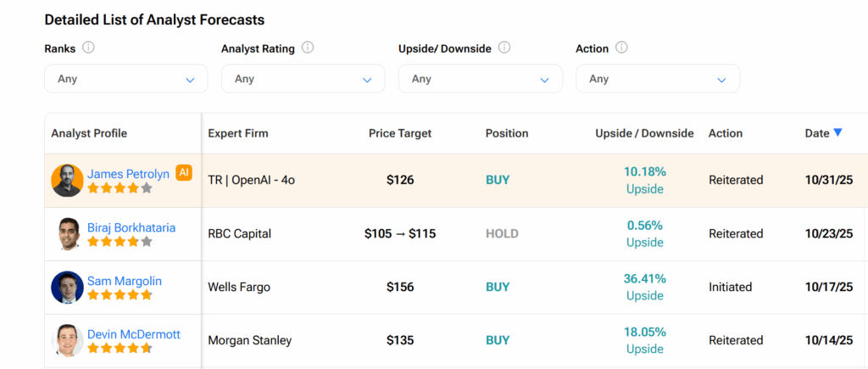Screen dimensions: 868x369
Task: Click the Upside / Downside column header
Action: coord(644,133)
